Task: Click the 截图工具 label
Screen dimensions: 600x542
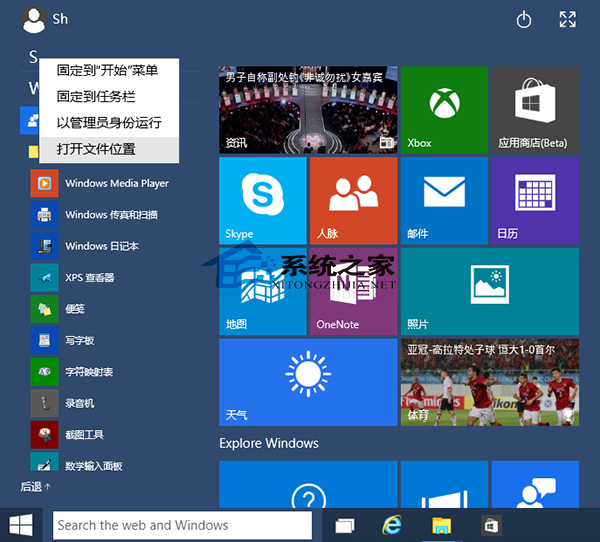Action: coord(84,434)
